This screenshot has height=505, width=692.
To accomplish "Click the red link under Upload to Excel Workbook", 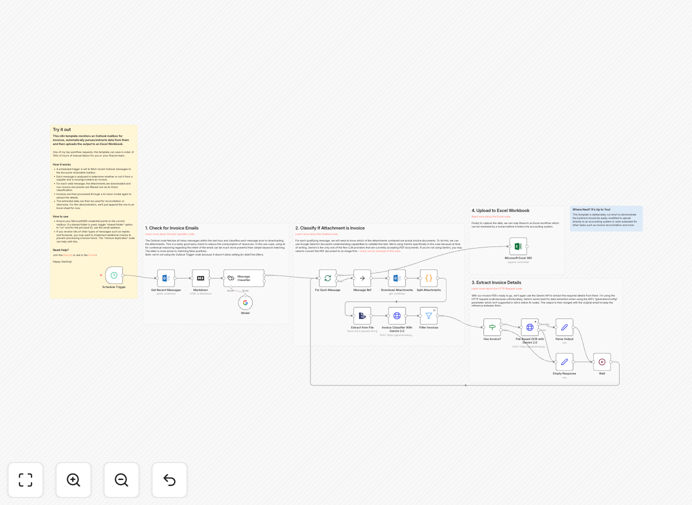I will point(491,217).
